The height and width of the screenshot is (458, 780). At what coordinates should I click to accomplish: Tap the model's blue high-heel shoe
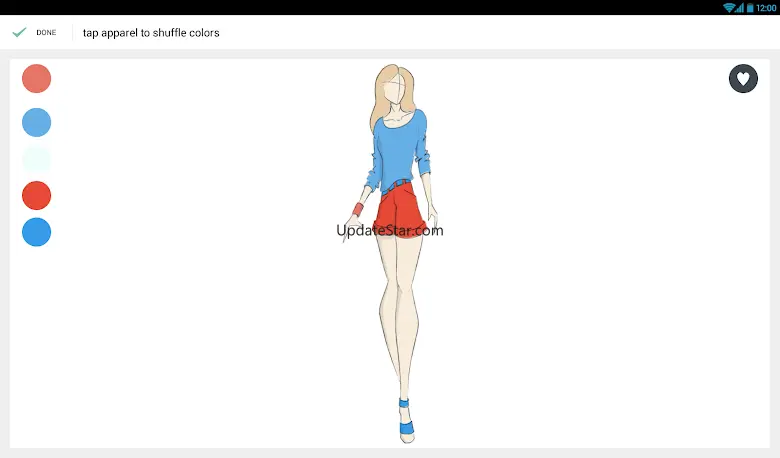point(406,427)
